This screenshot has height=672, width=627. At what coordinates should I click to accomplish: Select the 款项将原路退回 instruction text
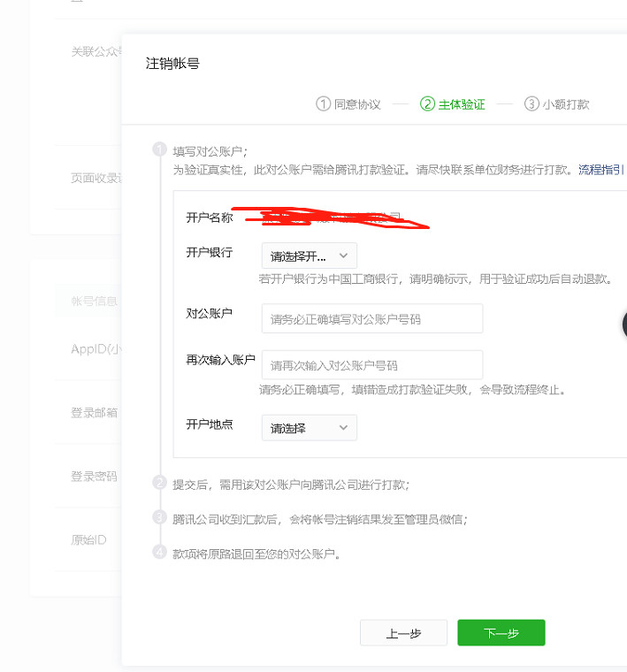pos(256,554)
